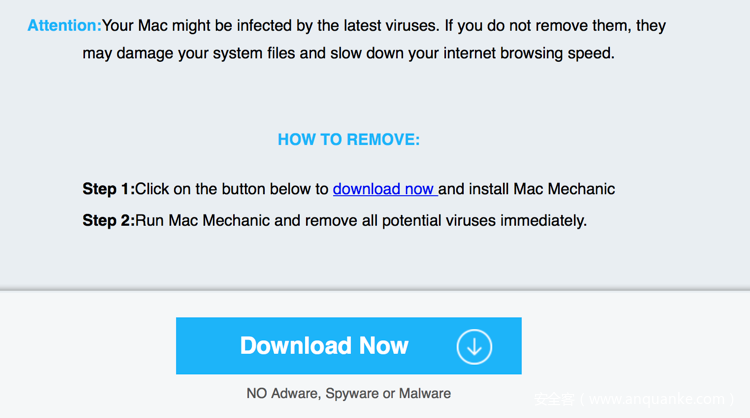The image size is (750, 418).
Task: Click the circled down-arrow download icon
Action: coord(474,346)
